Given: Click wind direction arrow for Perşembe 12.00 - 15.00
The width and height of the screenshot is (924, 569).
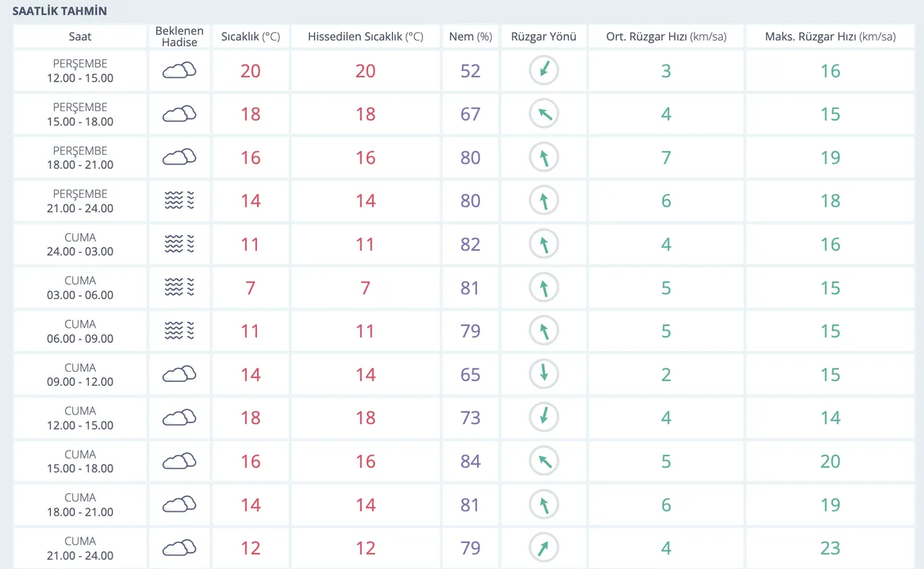Looking at the screenshot, I should 544,71.
